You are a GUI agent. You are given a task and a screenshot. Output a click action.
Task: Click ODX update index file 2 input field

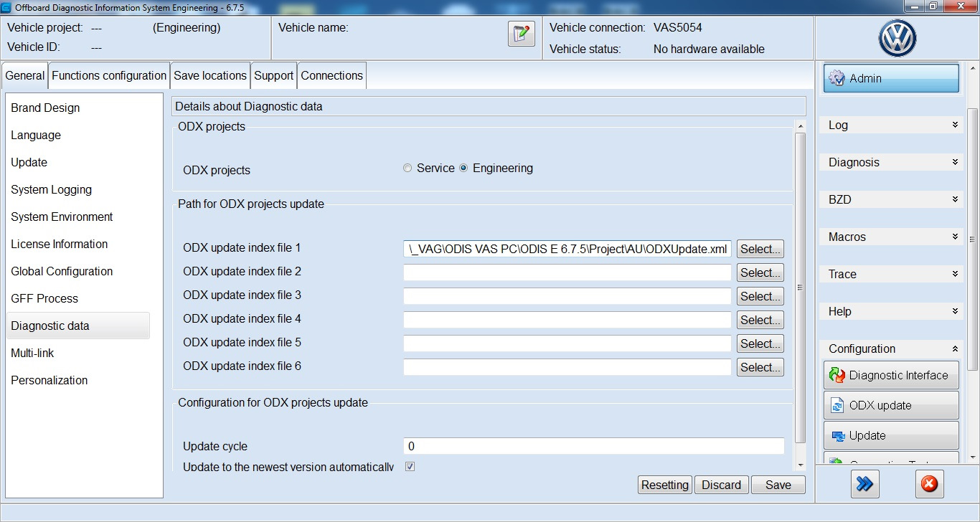(567, 272)
